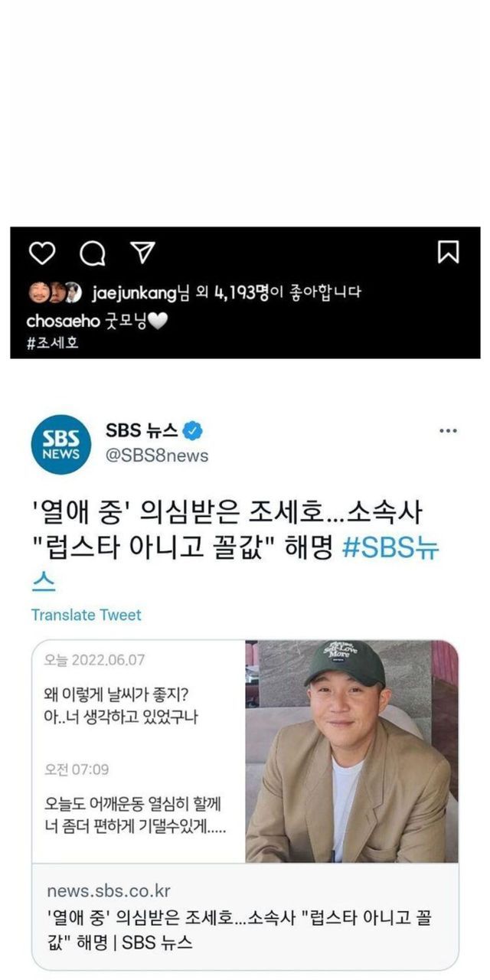Click the SBS 뉴스 display name
Image resolution: width=490 pixels, height=980 pixels.
click(142, 430)
